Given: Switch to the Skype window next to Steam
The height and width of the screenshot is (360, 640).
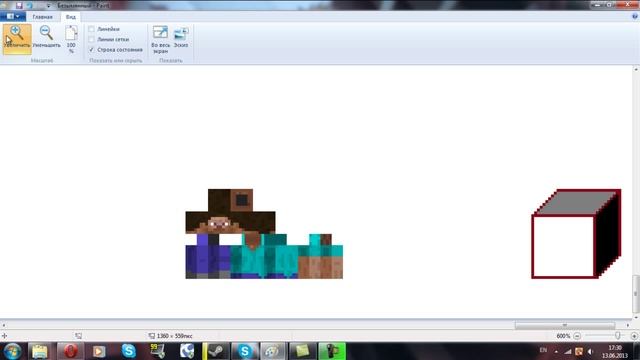Looking at the screenshot, I should click(x=245, y=351).
